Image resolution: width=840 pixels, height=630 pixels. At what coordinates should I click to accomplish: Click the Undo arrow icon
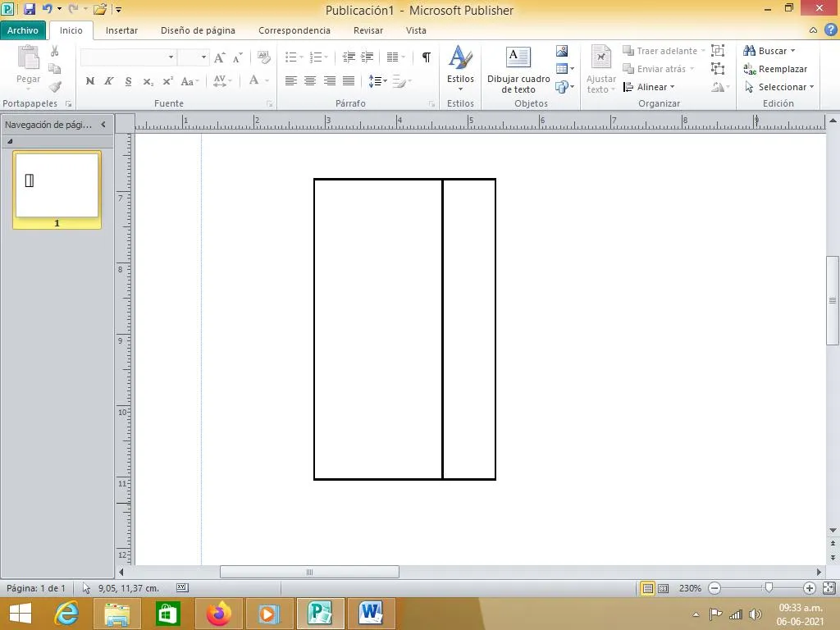click(x=47, y=8)
